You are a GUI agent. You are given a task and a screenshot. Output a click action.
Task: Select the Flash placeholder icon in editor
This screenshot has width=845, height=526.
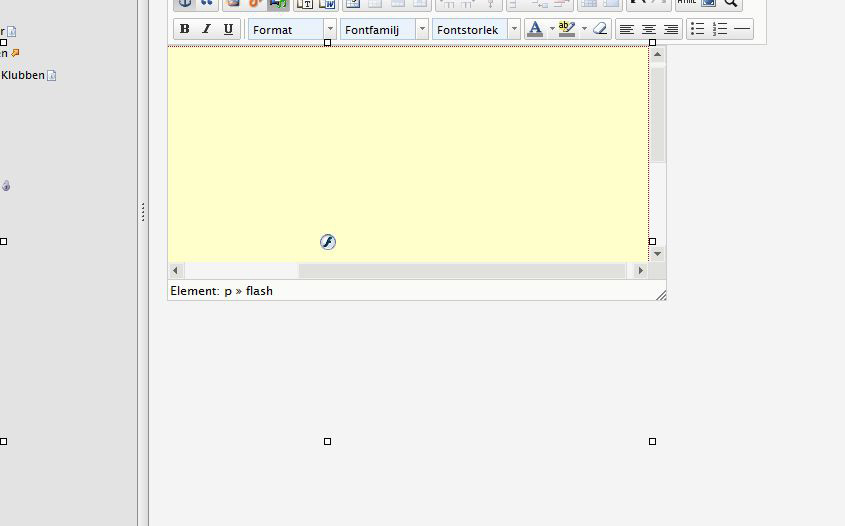click(x=328, y=242)
